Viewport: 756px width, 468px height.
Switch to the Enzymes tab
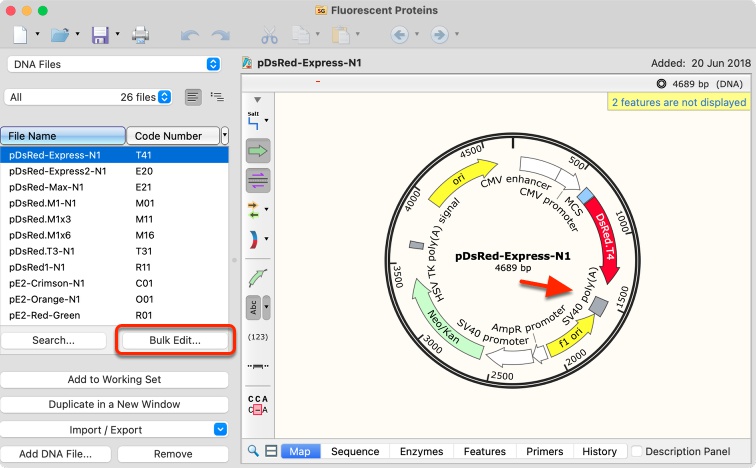click(421, 451)
